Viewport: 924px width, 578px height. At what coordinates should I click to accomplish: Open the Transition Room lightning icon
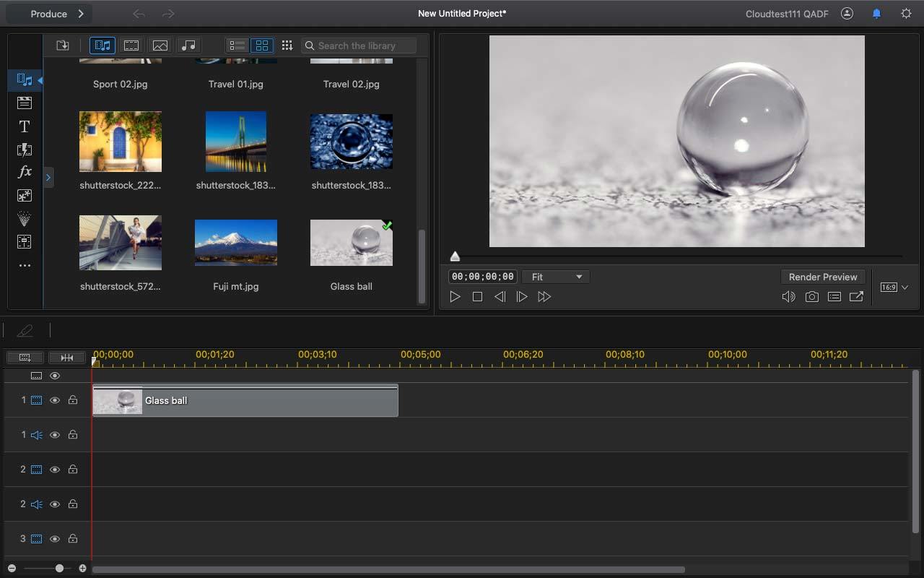coord(24,150)
